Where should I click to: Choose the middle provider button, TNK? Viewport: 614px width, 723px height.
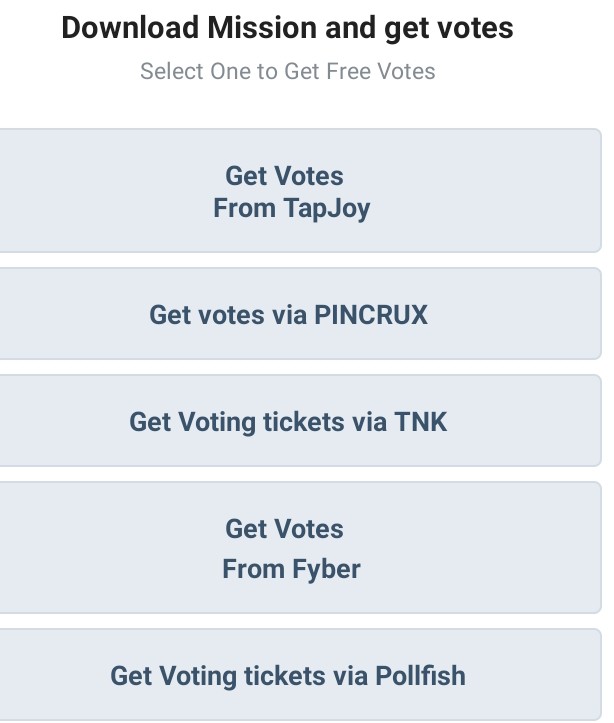click(x=298, y=421)
